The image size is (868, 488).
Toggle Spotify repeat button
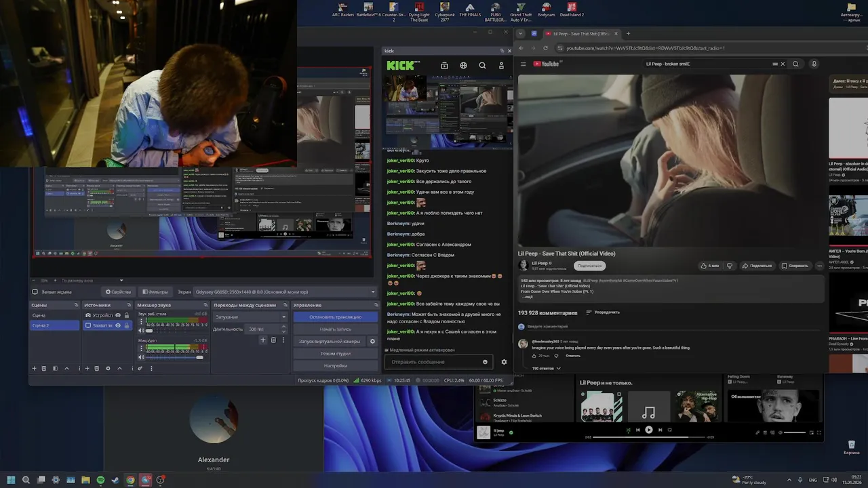click(670, 430)
